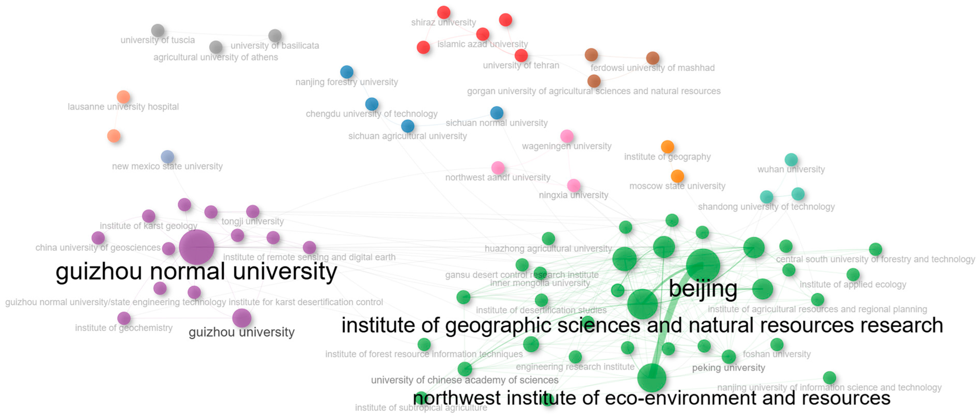This screenshot has height=418, width=980.
Task: Click the "guizhou normal university" text label
Action: tap(196, 272)
